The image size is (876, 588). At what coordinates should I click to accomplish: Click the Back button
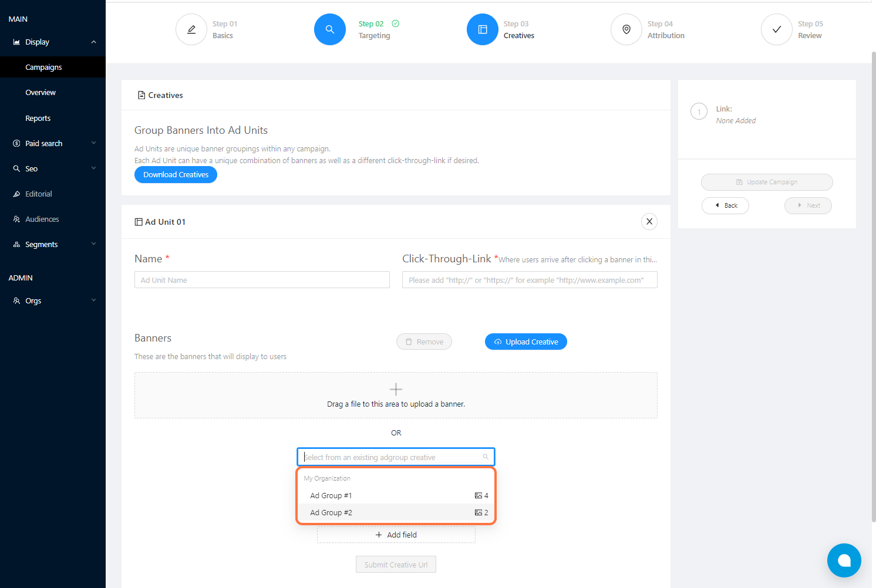(725, 205)
